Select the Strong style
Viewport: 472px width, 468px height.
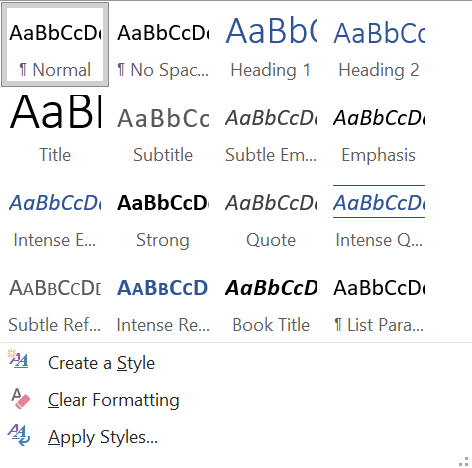[x=163, y=215]
